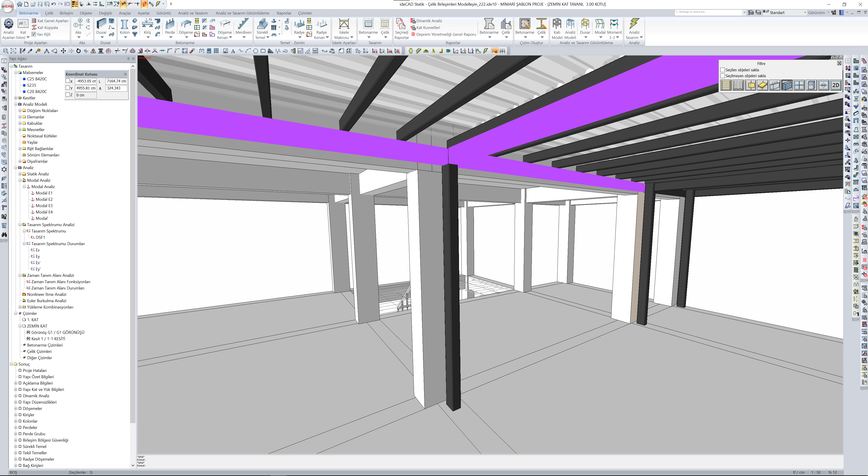868x476 pixels.
Task: Enable Seçilmeyen objeleri sakla checkbox
Action: [723, 76]
